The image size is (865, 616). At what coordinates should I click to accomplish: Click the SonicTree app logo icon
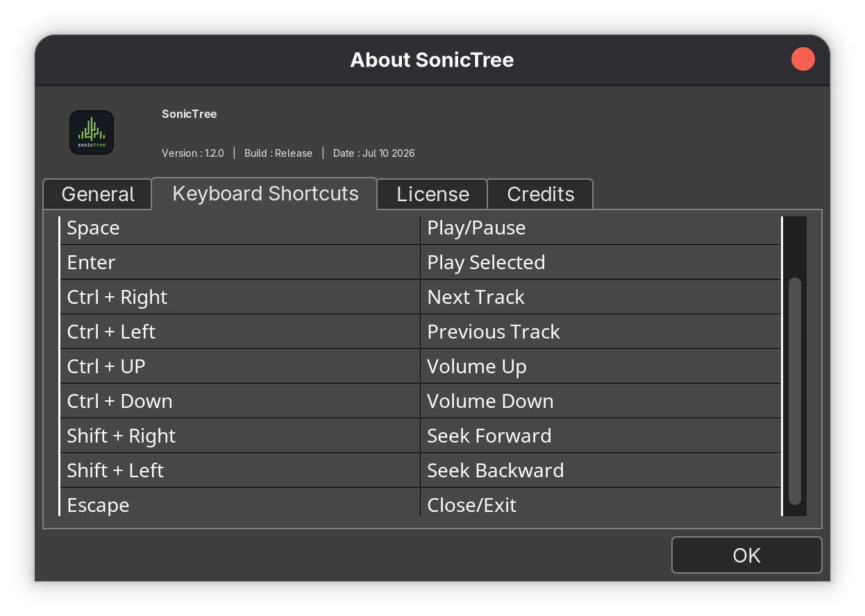[92, 132]
